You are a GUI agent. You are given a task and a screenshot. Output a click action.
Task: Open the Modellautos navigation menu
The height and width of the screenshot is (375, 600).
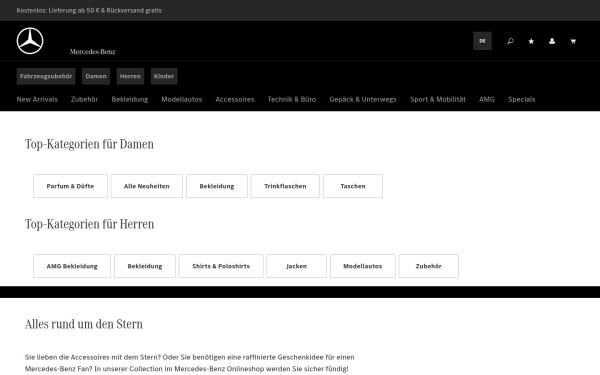tap(182, 99)
